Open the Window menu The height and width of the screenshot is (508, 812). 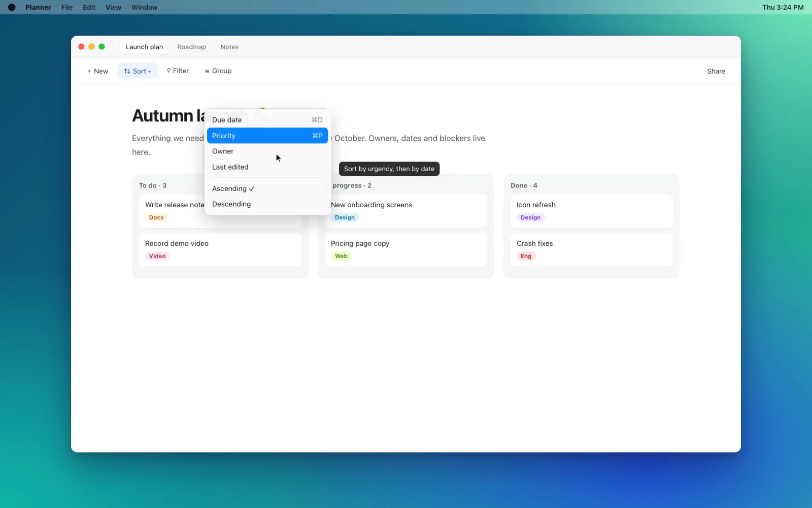[145, 7]
